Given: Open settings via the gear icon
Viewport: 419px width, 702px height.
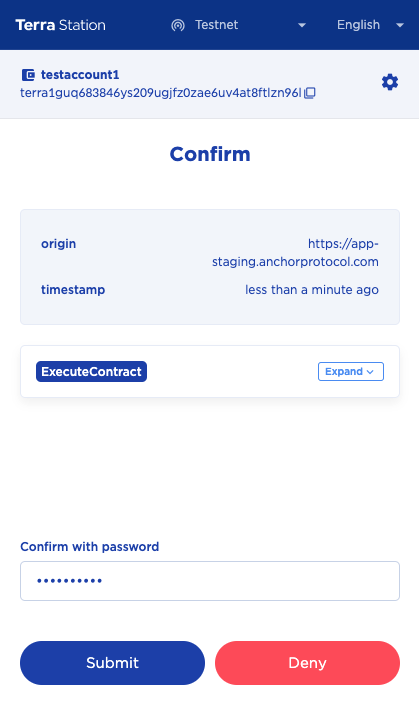Looking at the screenshot, I should coord(390,82).
